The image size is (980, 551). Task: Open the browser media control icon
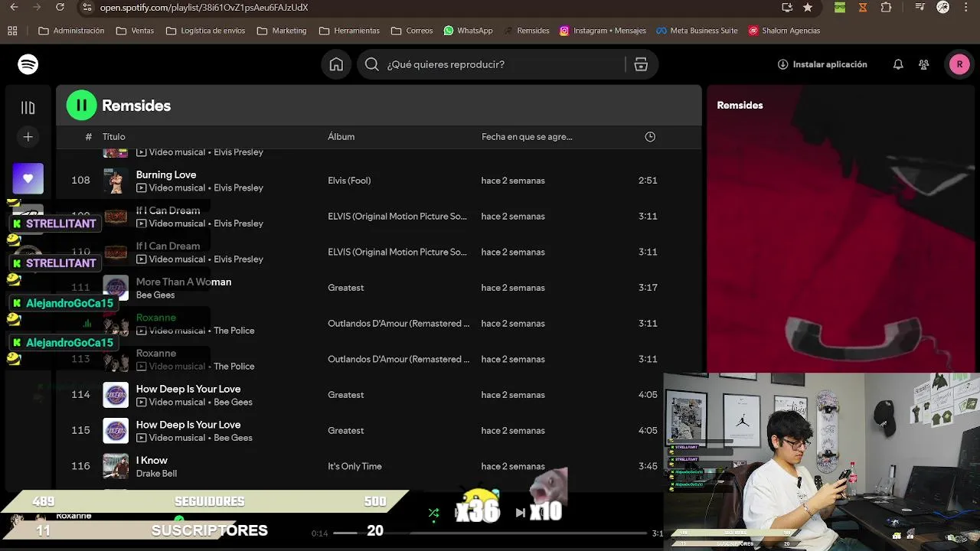(920, 8)
